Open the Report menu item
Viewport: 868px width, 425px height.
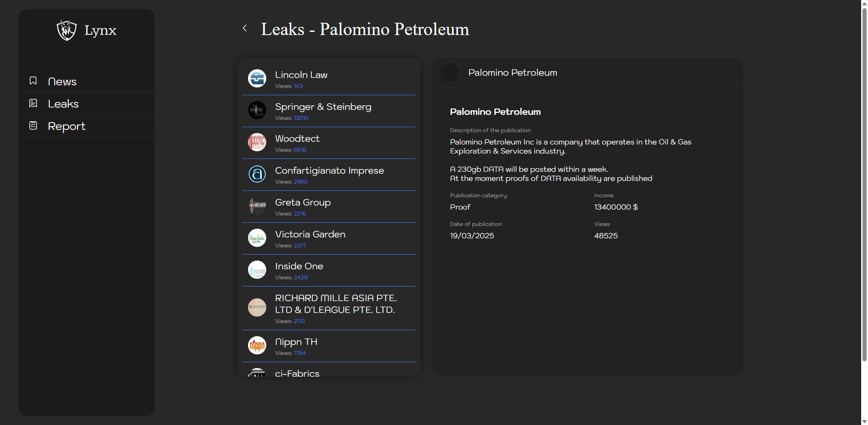click(67, 126)
